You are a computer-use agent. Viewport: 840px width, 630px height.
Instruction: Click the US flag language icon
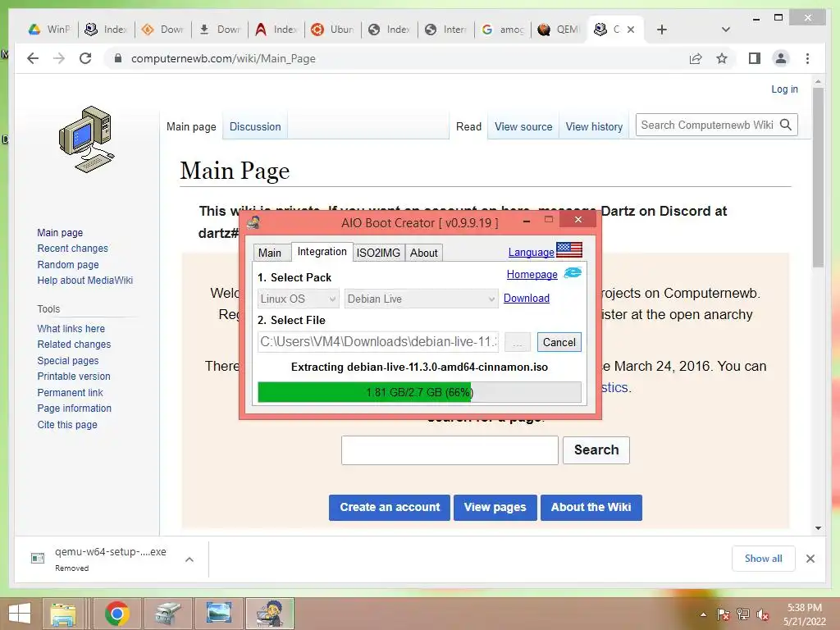coord(569,249)
